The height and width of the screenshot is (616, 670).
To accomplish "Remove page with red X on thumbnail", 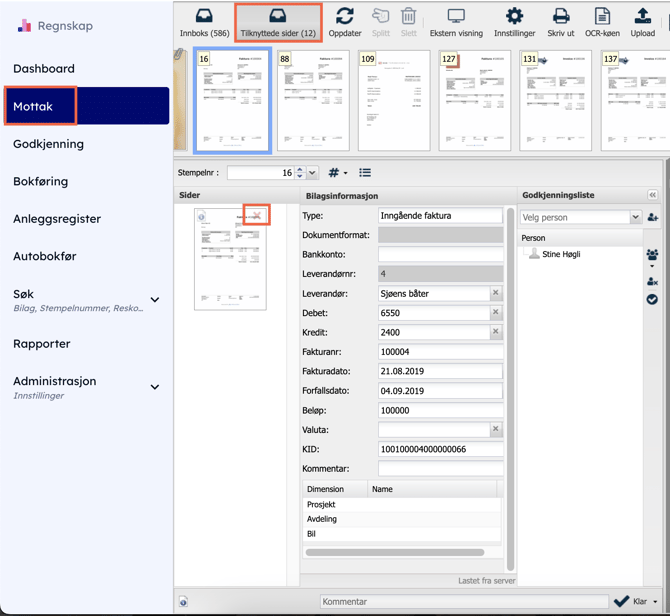I will click(x=257, y=216).
